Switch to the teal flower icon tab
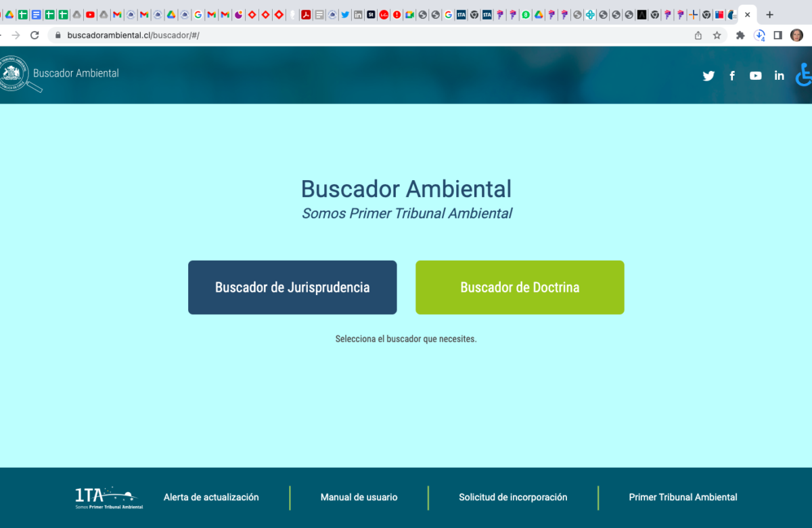812x528 pixels. [x=590, y=15]
